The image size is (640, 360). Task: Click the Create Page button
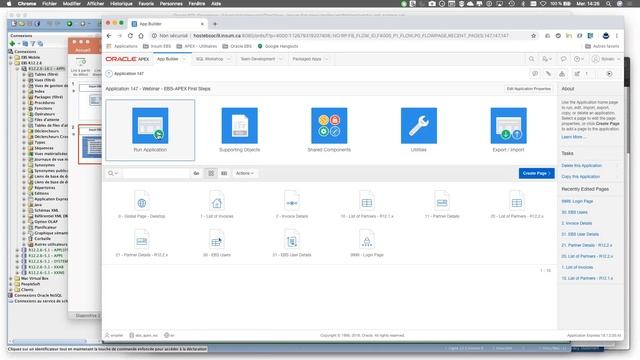click(x=536, y=173)
